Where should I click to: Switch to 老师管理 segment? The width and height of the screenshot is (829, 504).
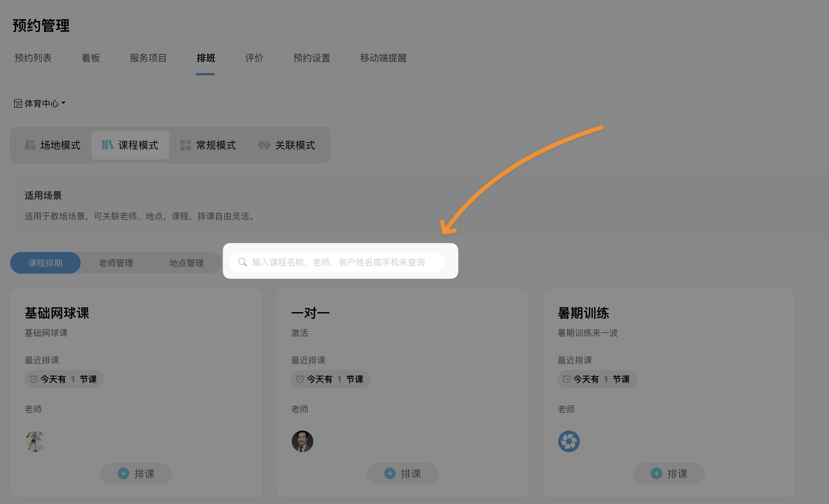pyautogui.click(x=116, y=263)
